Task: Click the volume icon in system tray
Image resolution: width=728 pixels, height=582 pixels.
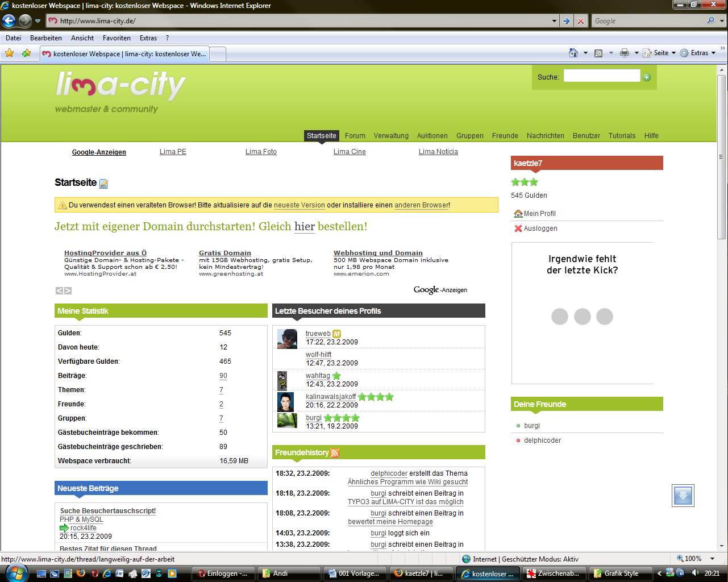Action: (694, 573)
